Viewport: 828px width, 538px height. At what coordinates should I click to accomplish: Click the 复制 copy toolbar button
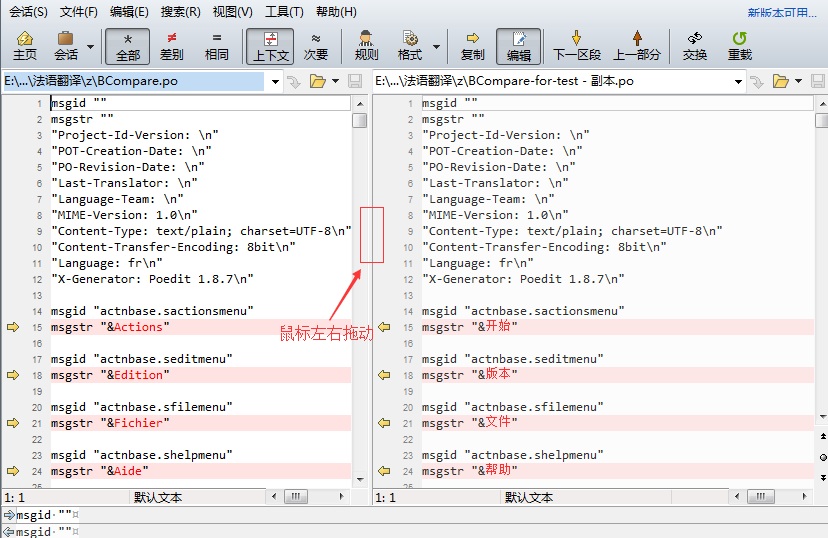[x=473, y=46]
